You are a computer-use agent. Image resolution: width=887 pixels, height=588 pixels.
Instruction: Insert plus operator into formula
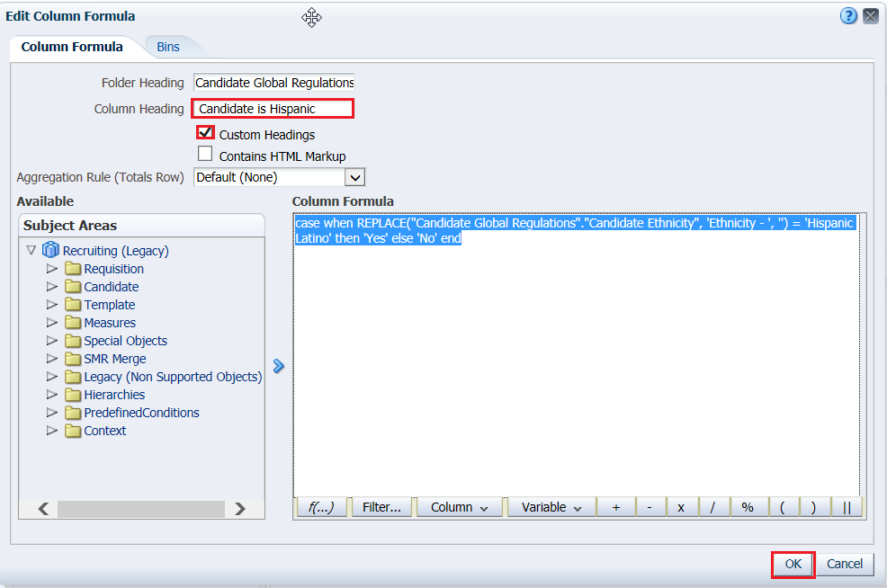[616, 507]
